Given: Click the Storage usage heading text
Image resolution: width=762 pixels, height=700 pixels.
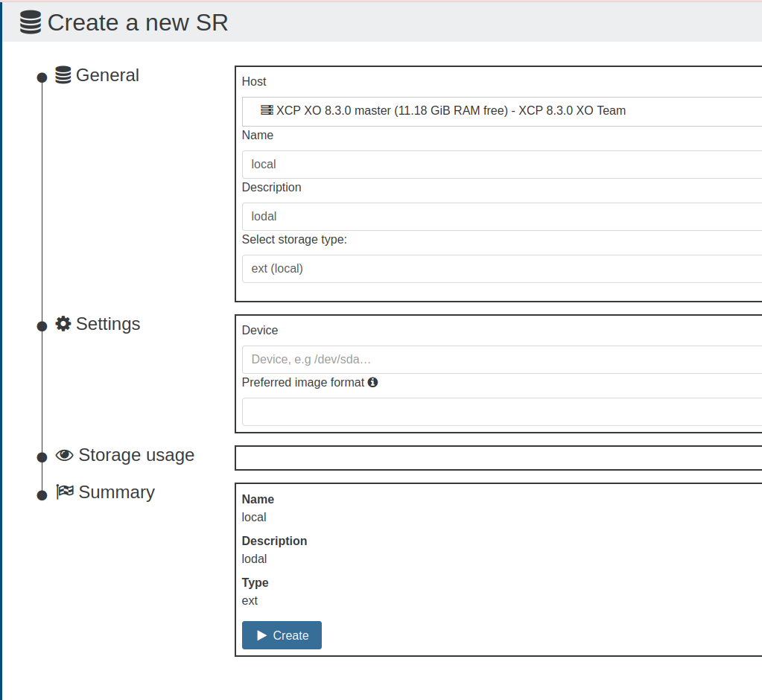Looking at the screenshot, I should pos(136,455).
